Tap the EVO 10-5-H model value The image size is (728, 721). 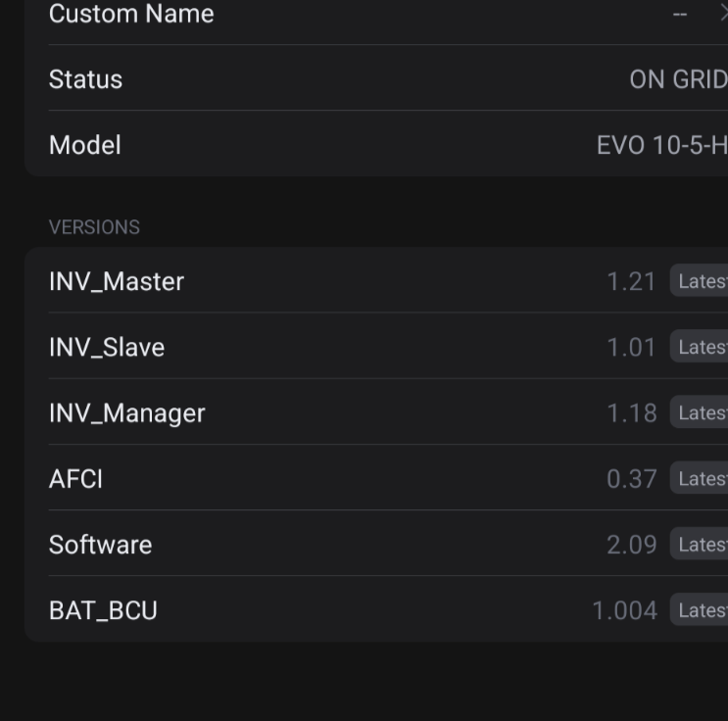662,145
